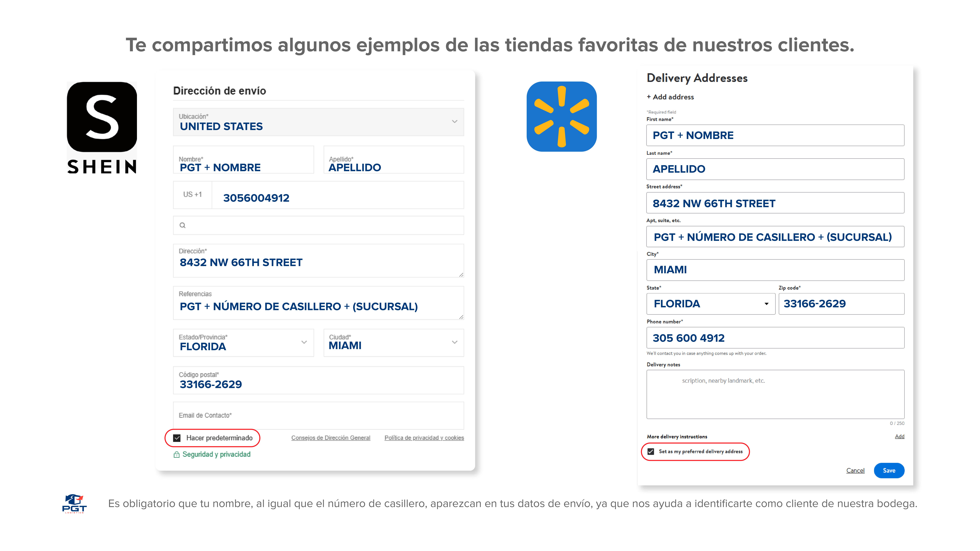Click the SHEIN phone number field 3056004912
980x551 pixels.
point(338,195)
